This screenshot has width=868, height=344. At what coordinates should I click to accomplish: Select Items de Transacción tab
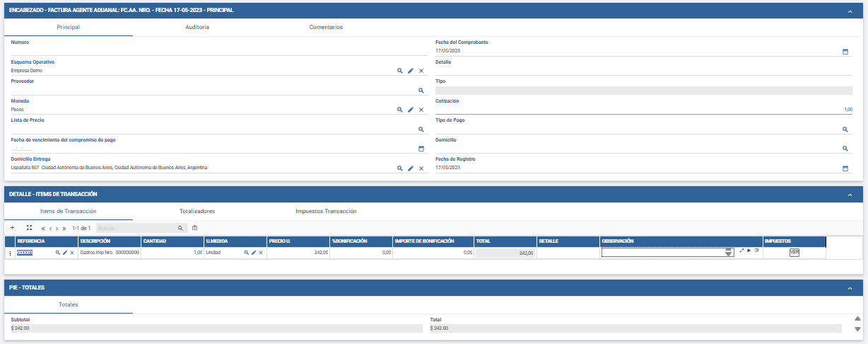[68, 211]
